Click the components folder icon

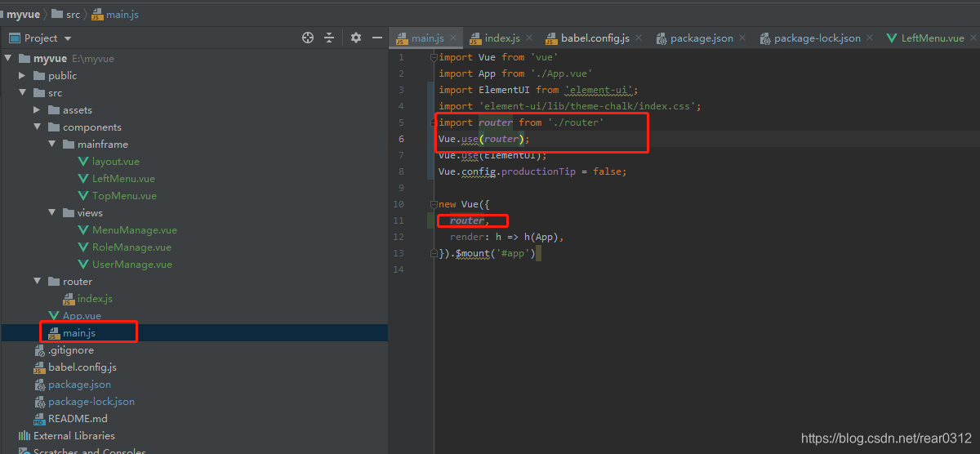pyautogui.click(x=54, y=127)
